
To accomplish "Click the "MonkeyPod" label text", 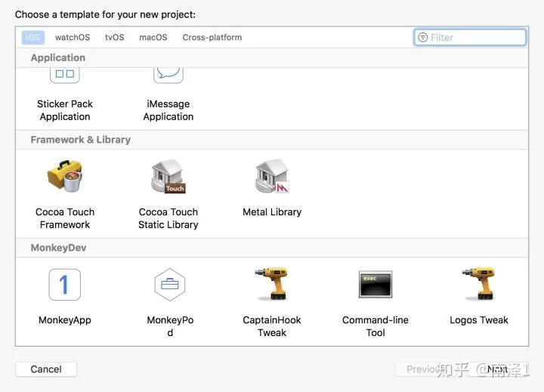I will coord(170,326).
